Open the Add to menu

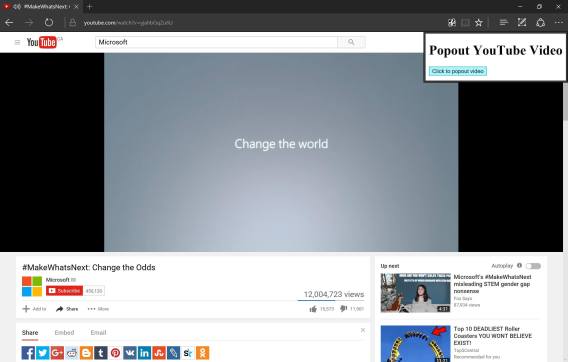click(34, 309)
